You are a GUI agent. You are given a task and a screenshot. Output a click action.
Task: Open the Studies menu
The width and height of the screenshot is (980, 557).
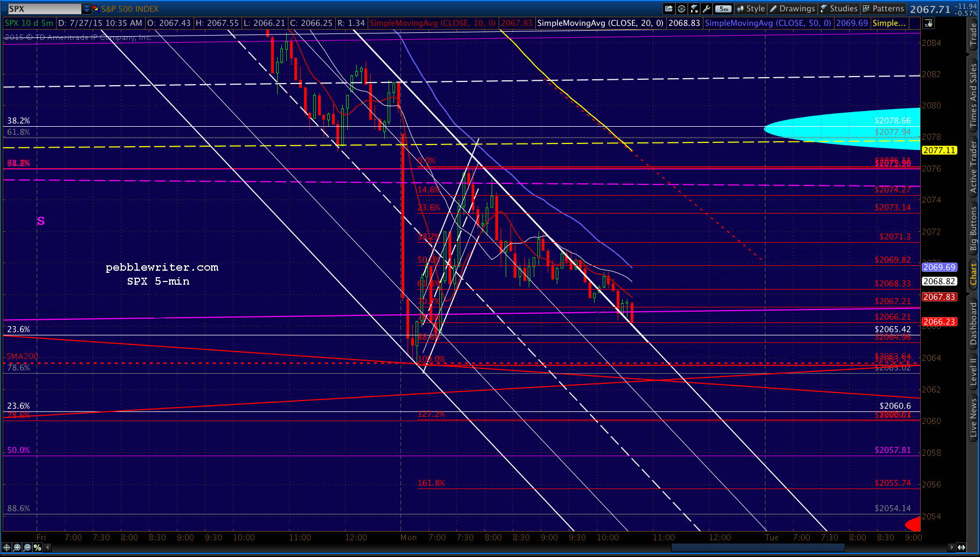click(839, 9)
